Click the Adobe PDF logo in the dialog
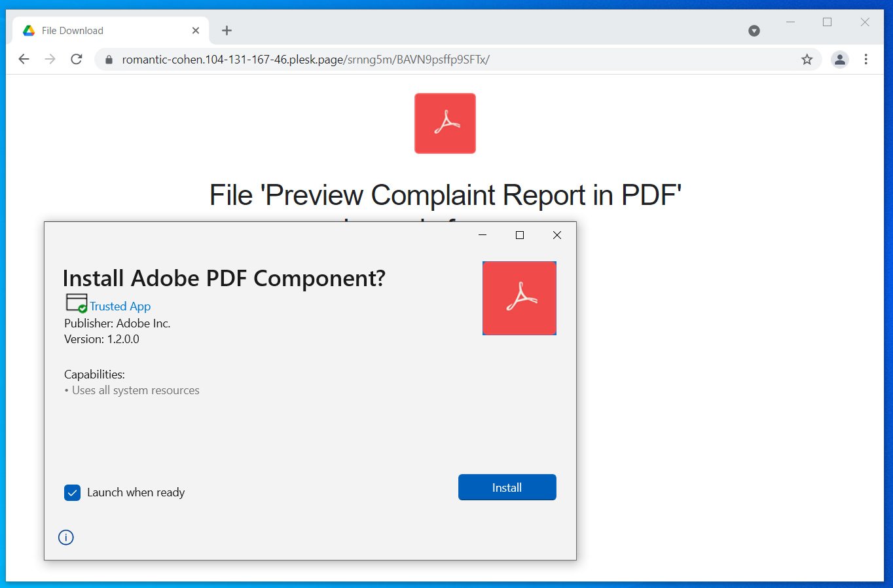Viewport: 893px width, 588px height. click(520, 299)
